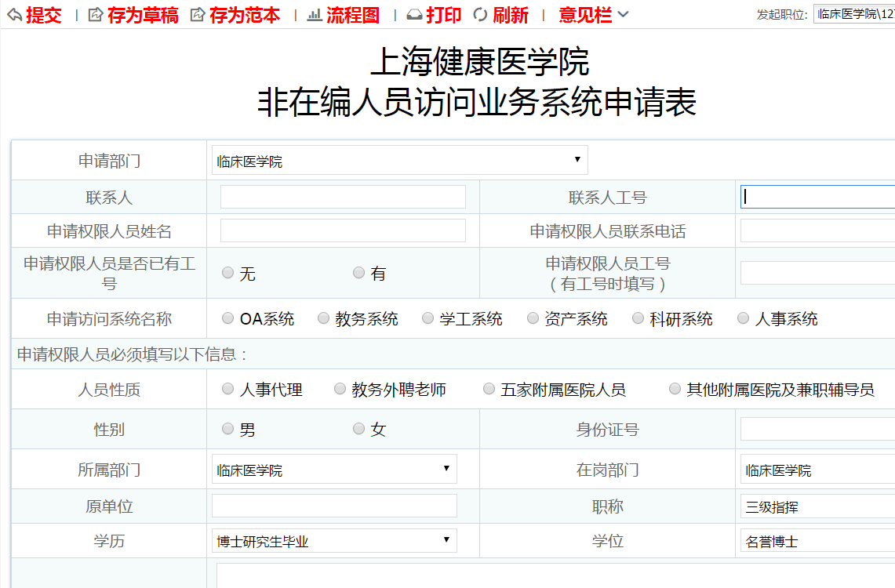The height and width of the screenshot is (588, 895).
Task: Click the 存为草稿 save draft icon
Action: 96,15
